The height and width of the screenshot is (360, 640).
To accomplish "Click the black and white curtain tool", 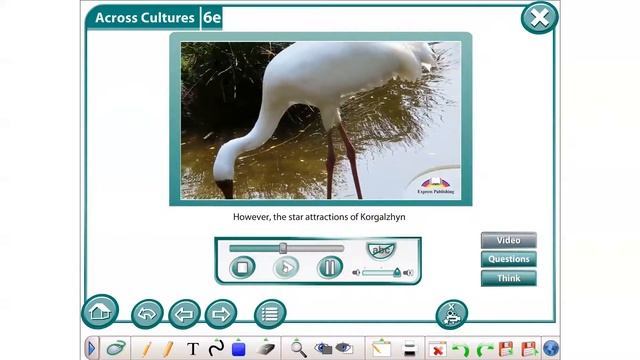I will click(x=409, y=349).
